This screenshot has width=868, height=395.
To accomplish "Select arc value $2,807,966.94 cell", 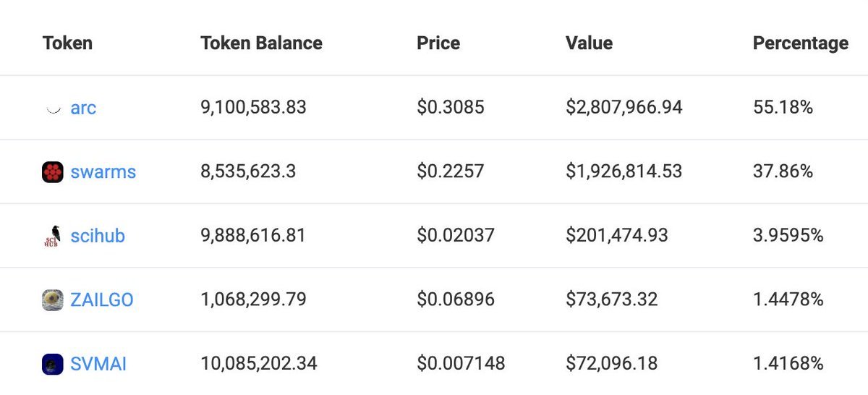I will point(624,108).
